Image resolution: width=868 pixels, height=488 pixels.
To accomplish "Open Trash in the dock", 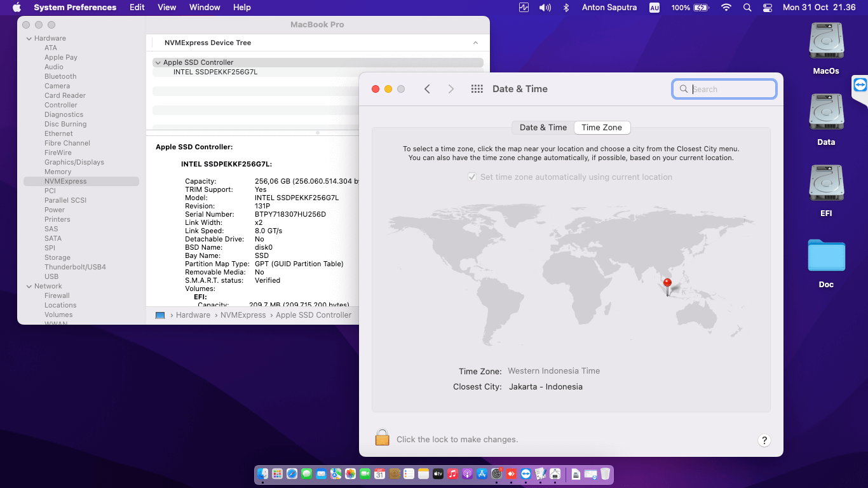I will 605,473.
